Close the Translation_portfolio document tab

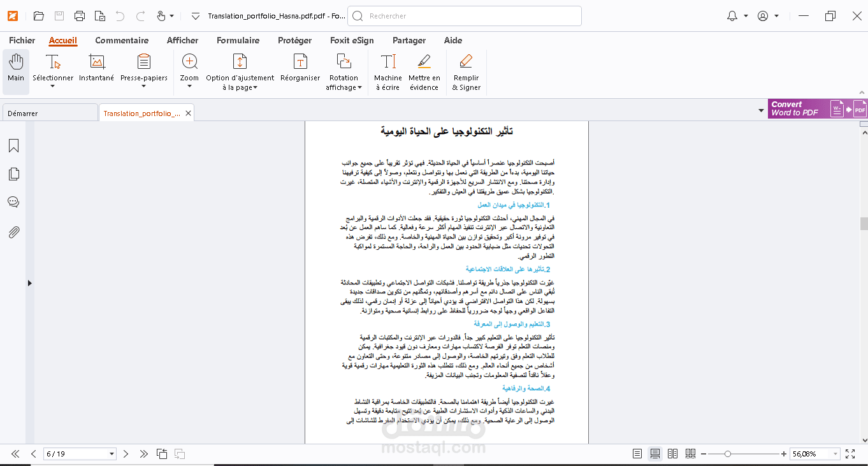(188, 113)
